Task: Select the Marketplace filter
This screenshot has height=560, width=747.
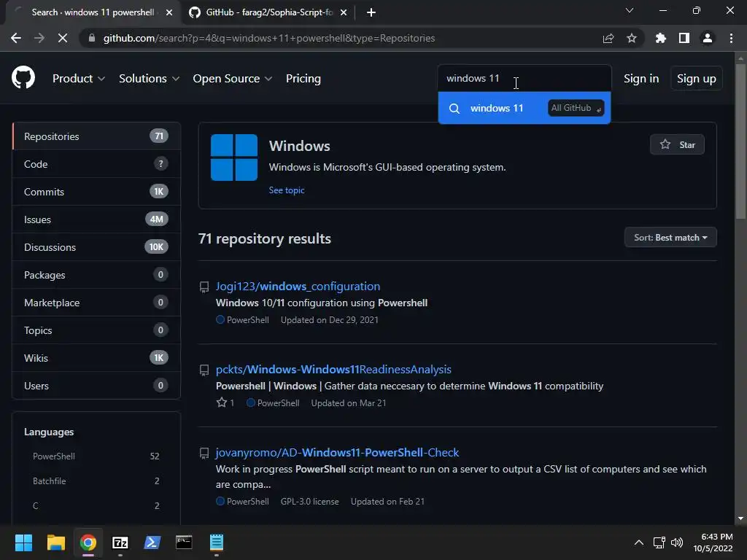Action: pos(96,303)
